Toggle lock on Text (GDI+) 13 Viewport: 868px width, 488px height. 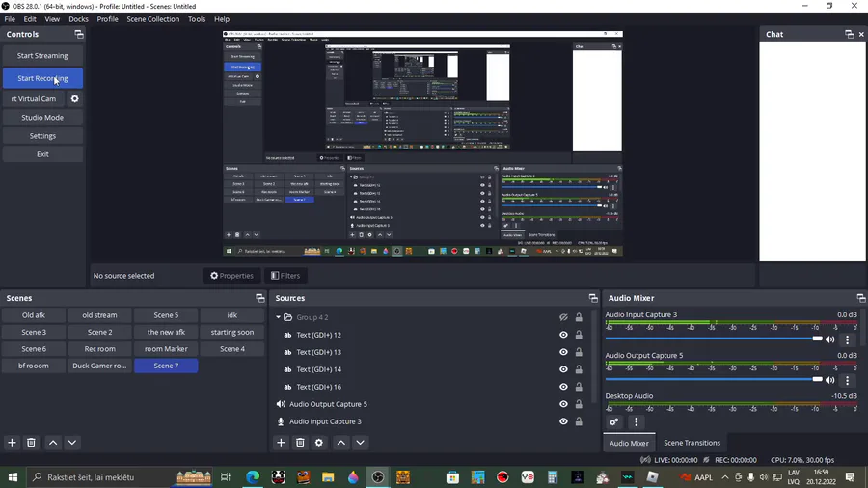(579, 352)
